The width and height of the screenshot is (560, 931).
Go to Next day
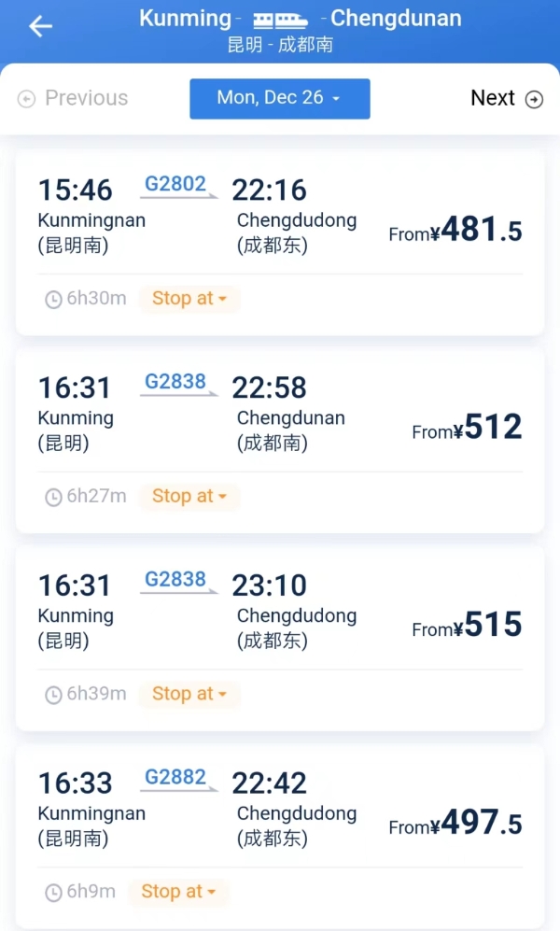[x=506, y=98]
